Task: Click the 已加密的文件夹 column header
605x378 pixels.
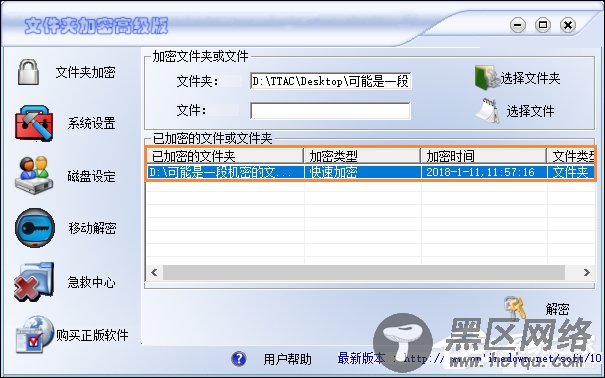Action: point(225,156)
